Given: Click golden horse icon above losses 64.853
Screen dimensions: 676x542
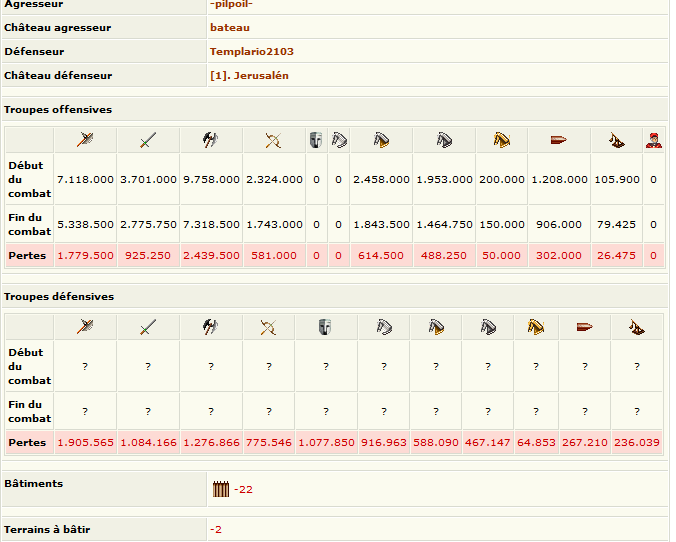Looking at the screenshot, I should (x=536, y=327).
